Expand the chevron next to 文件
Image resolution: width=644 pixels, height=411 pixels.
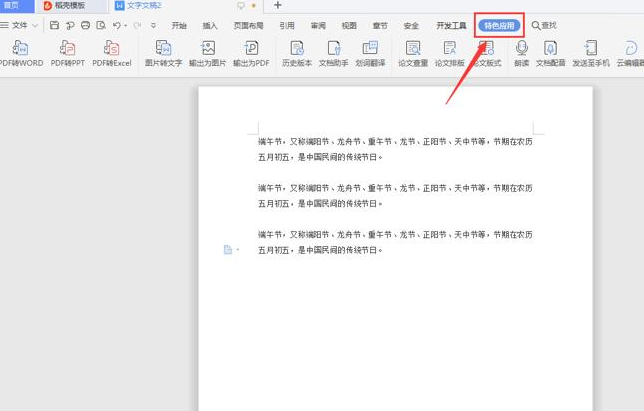(x=35, y=25)
